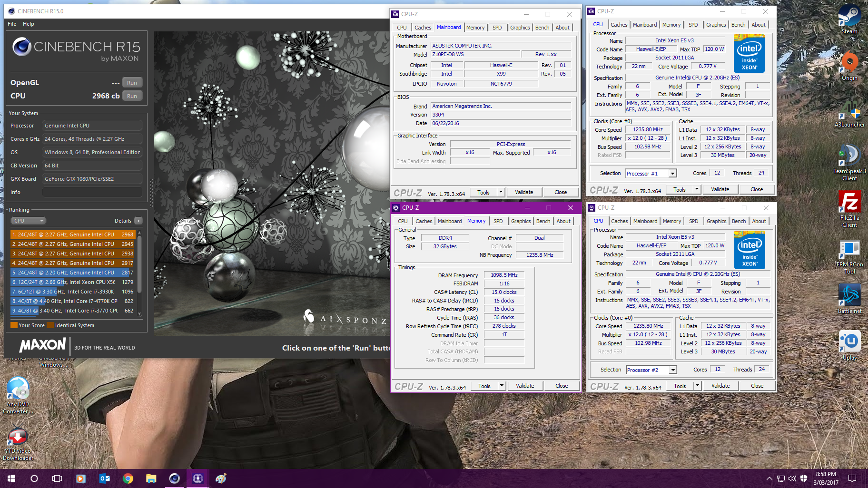This screenshot has height=488, width=868.
Task: Open the File menu in Cinebench
Action: pyautogui.click(x=12, y=24)
